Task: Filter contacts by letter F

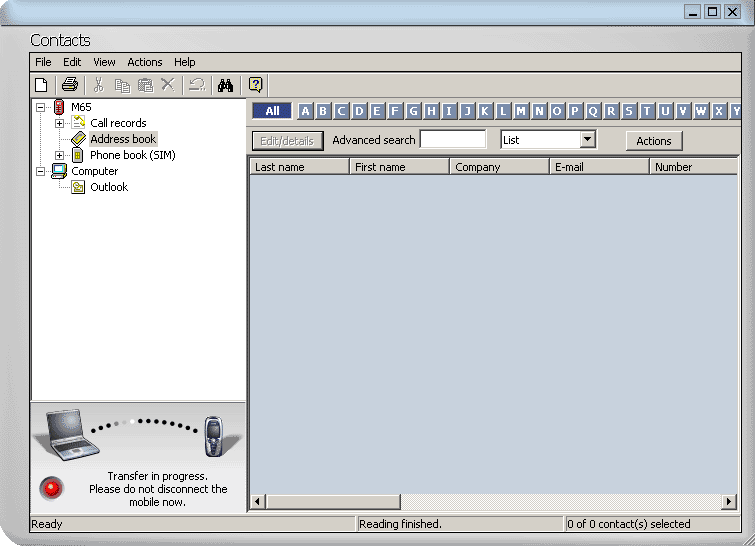Action: pos(395,111)
